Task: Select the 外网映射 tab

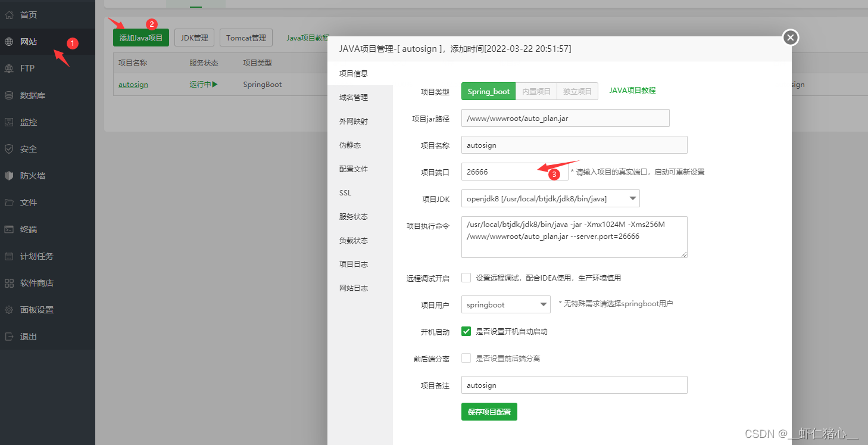Action: [360, 121]
